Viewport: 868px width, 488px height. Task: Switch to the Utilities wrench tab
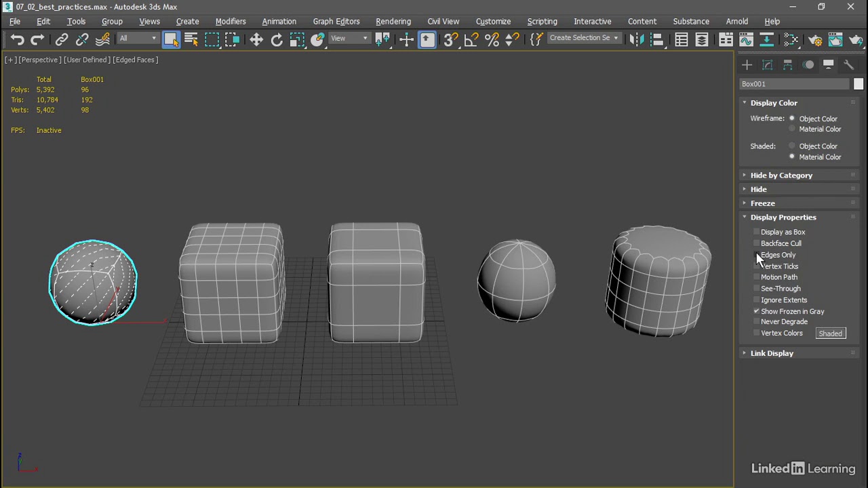848,65
